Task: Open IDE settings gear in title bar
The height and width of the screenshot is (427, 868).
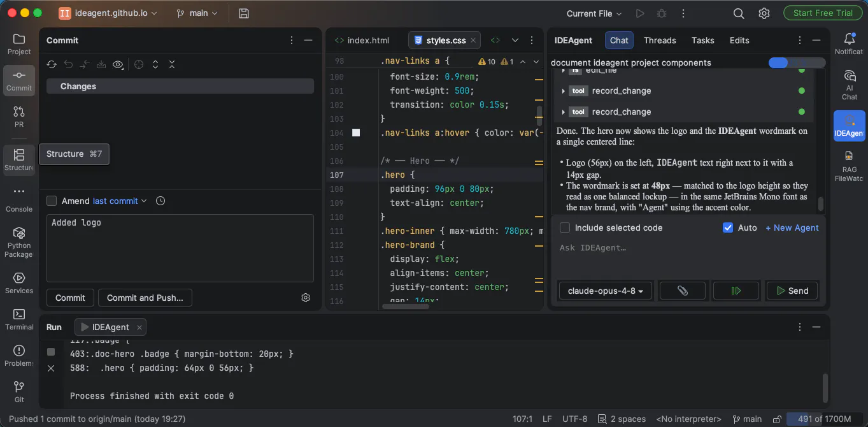Action: (764, 13)
